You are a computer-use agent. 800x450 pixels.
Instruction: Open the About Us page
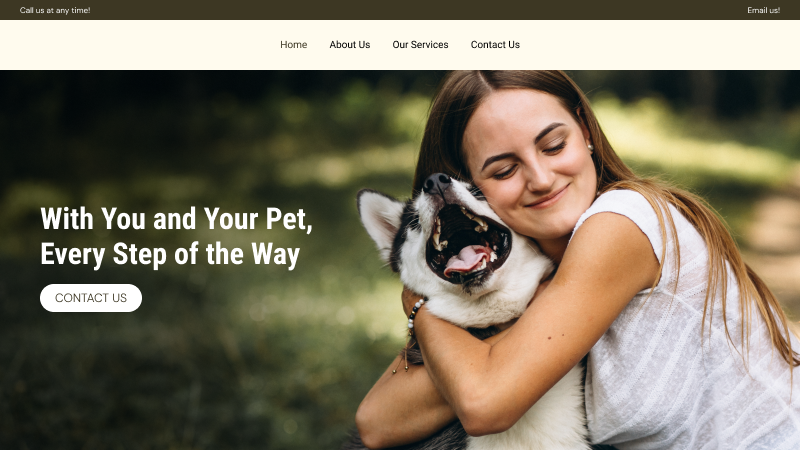coord(349,45)
